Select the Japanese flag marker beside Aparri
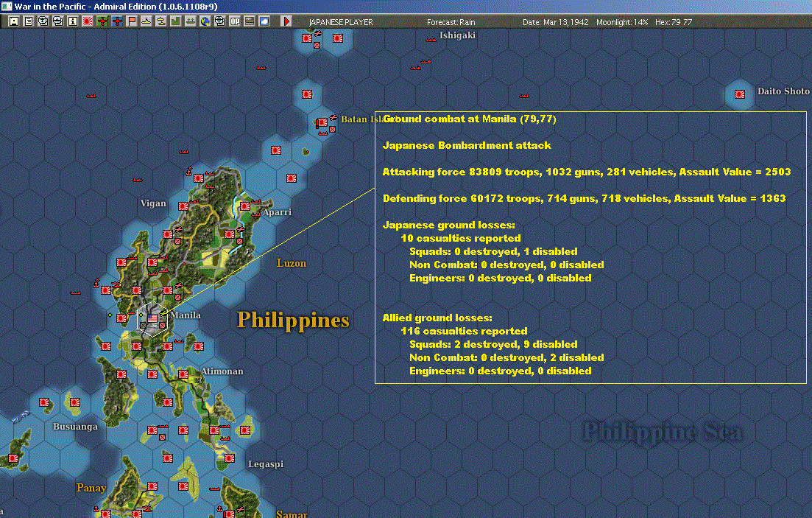 click(x=245, y=206)
